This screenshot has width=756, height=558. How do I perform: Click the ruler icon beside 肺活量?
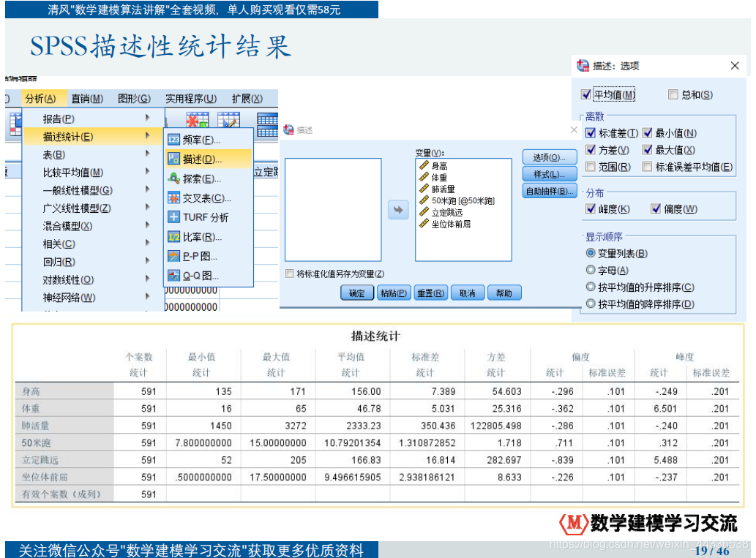coord(424,189)
